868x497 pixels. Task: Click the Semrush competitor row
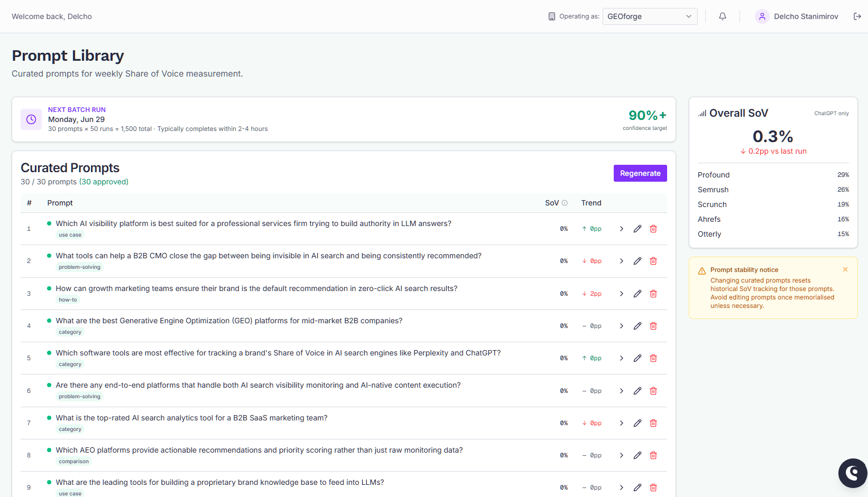[x=773, y=190]
